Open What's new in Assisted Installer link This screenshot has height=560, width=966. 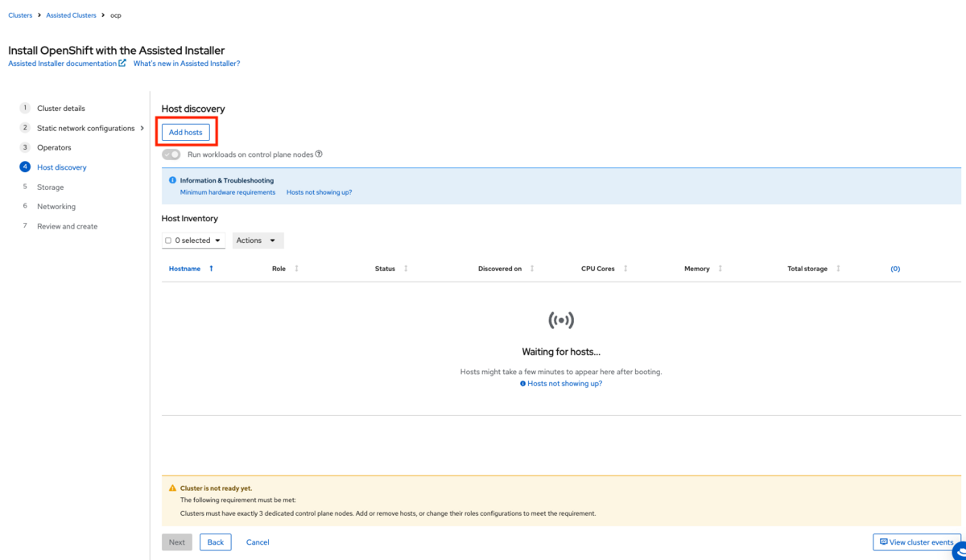[x=187, y=64]
